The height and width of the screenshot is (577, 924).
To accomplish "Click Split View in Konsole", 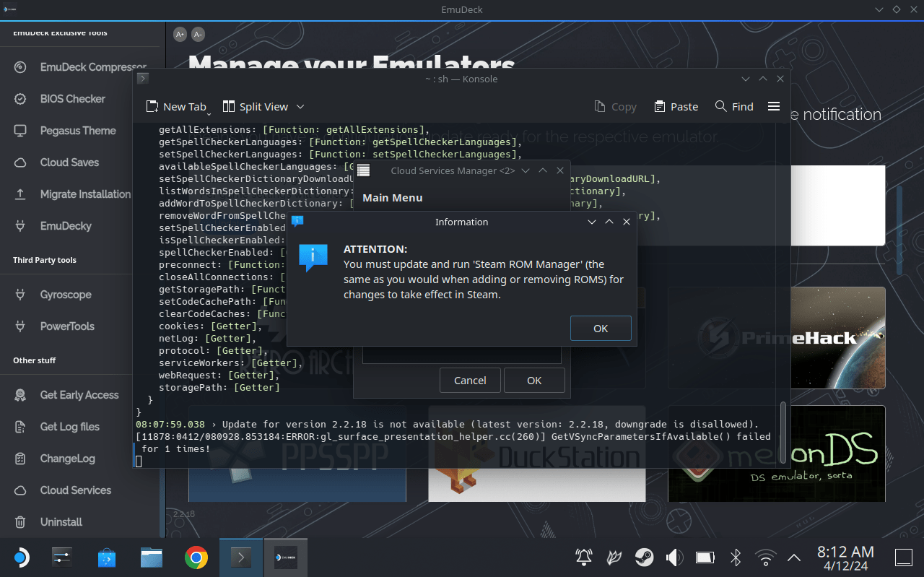I will (x=256, y=106).
